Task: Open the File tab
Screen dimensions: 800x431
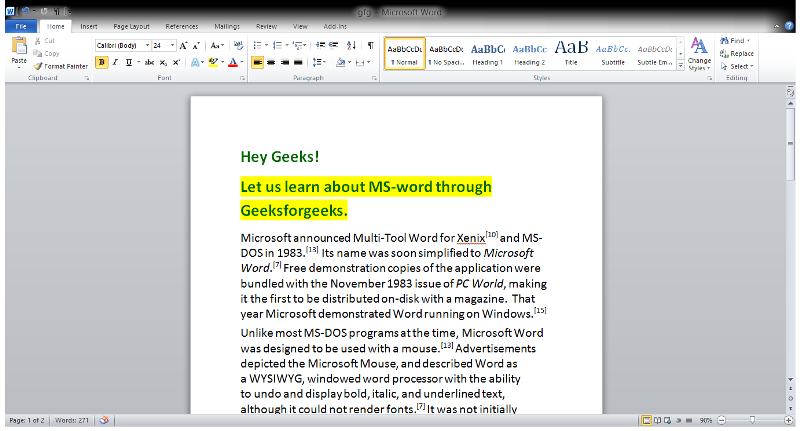Action: tap(21, 26)
